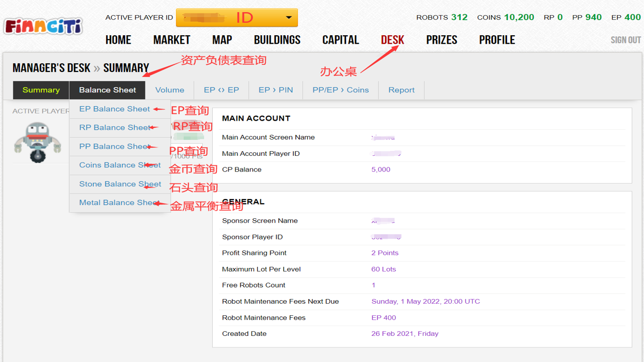
Task: Switch to the Report tab
Action: pos(401,90)
